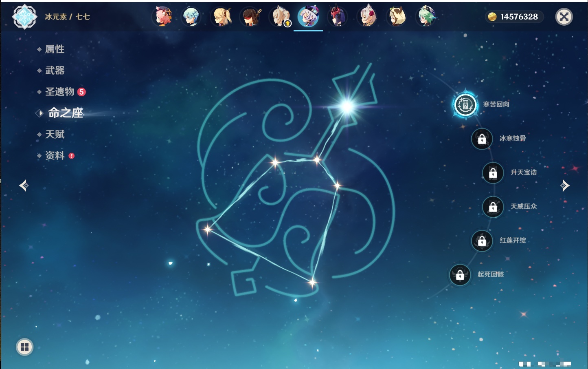Screen dimensions: 588x369
Task: Choose the blonde ponytail character portrait
Action: pos(222,17)
